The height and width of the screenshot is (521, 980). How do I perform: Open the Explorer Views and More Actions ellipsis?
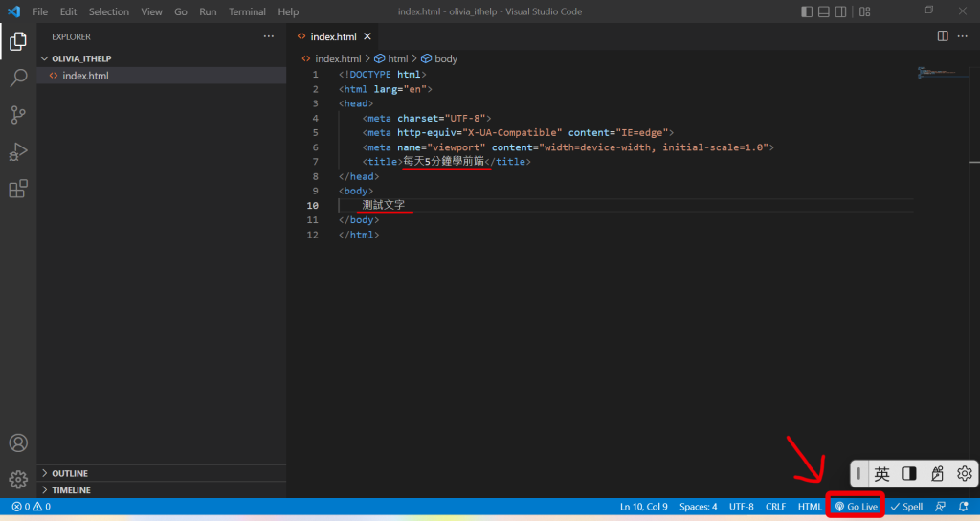pyautogui.click(x=269, y=36)
